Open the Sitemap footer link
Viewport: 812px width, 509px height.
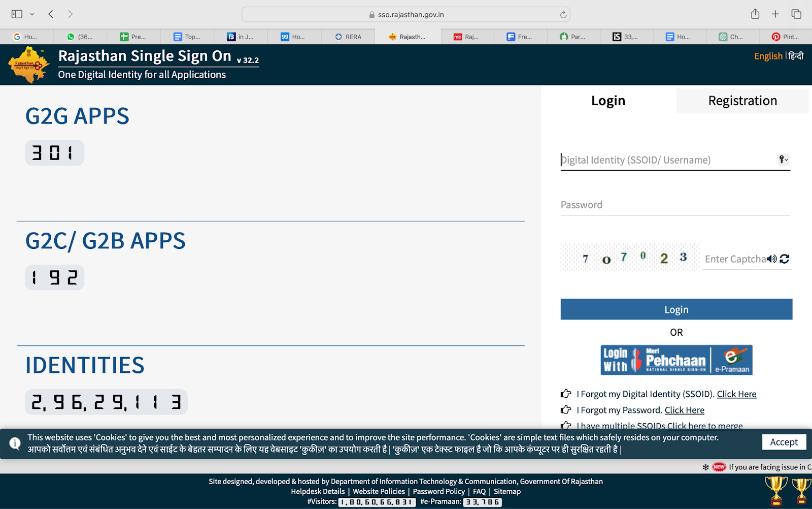tap(507, 491)
